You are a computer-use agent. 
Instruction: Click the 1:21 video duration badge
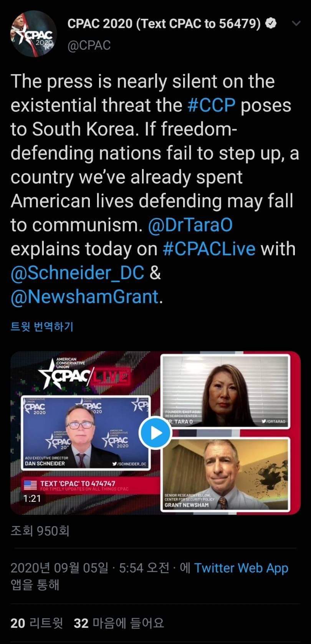pos(32,499)
